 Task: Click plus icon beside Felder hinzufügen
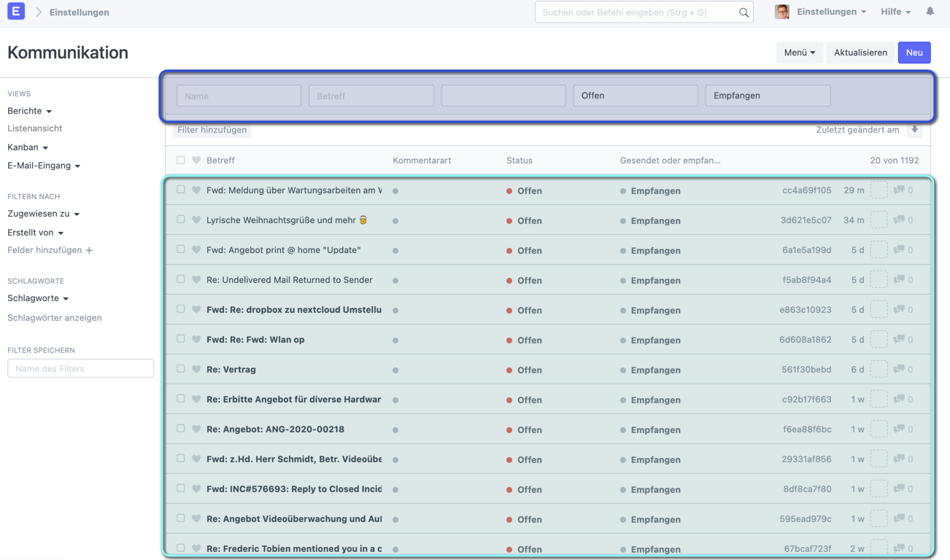[x=89, y=250]
